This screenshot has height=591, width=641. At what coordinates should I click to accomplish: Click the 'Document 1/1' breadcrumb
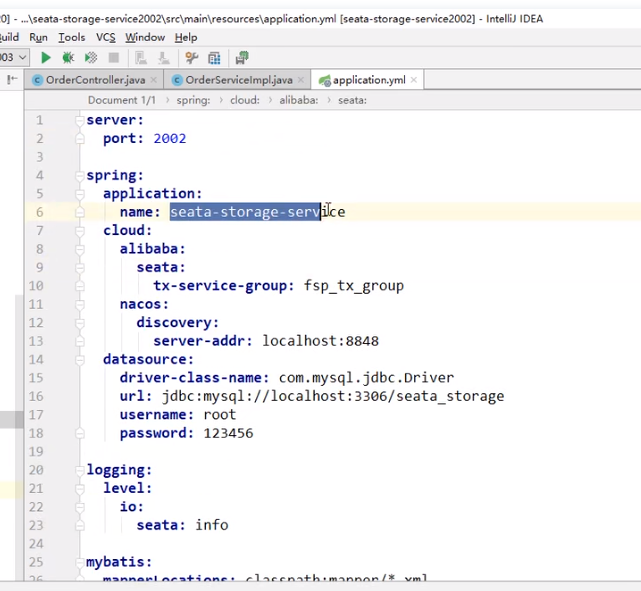122,101
